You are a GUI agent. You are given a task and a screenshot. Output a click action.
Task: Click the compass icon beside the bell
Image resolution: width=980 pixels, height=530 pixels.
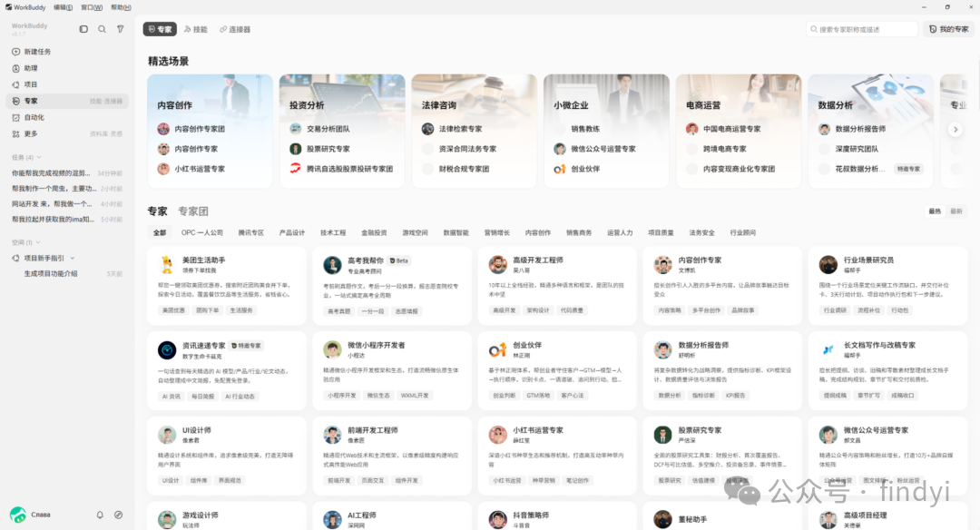118,515
